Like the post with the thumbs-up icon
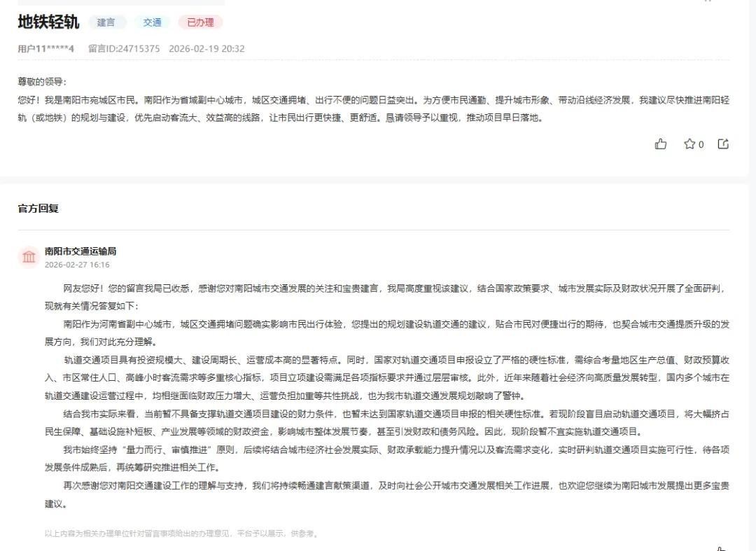The image size is (756, 551). click(660, 144)
